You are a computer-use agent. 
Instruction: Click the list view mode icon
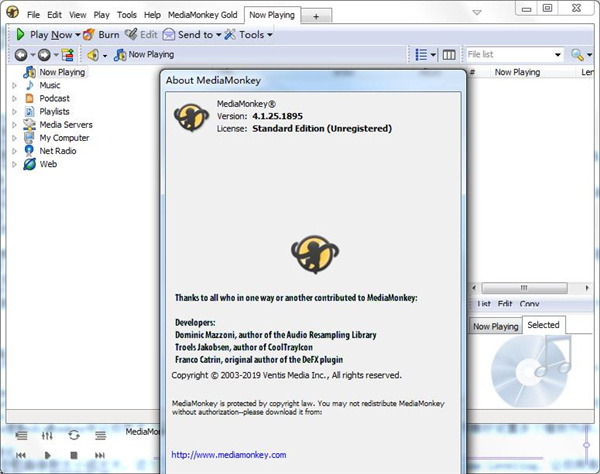pos(421,55)
